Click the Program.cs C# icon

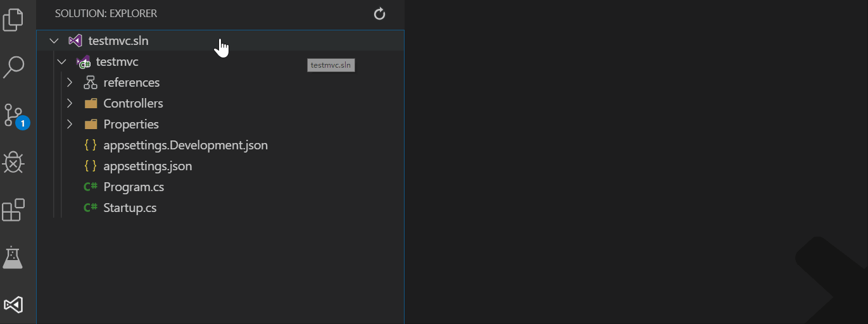pos(91,187)
